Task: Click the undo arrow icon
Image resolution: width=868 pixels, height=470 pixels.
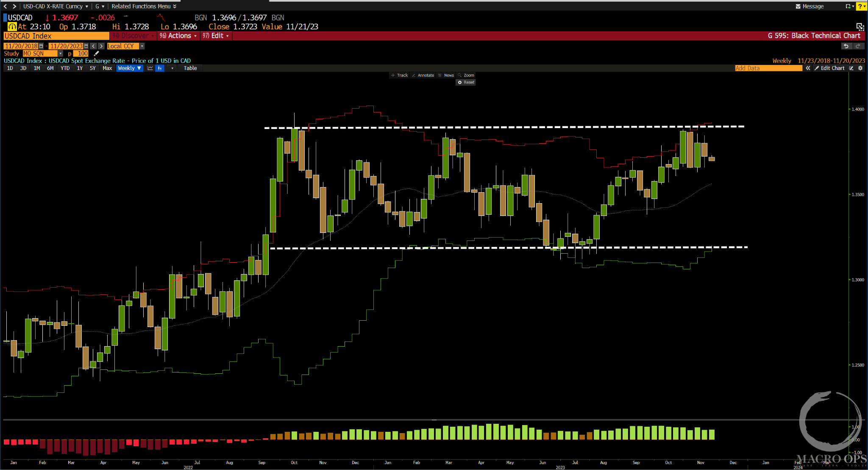Action: [x=846, y=46]
